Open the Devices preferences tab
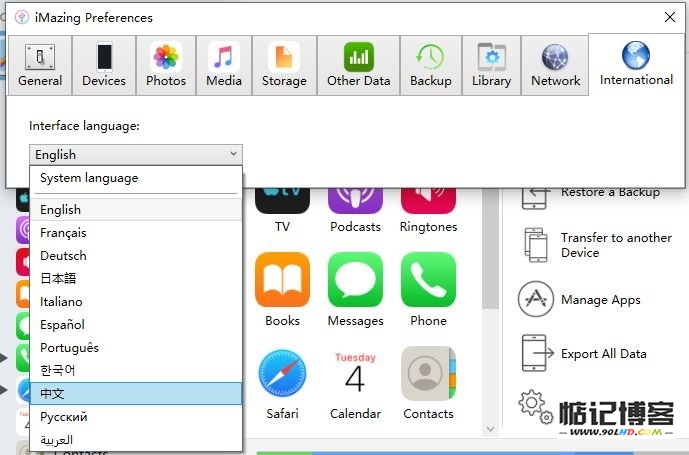The width and height of the screenshot is (689, 455). click(104, 66)
